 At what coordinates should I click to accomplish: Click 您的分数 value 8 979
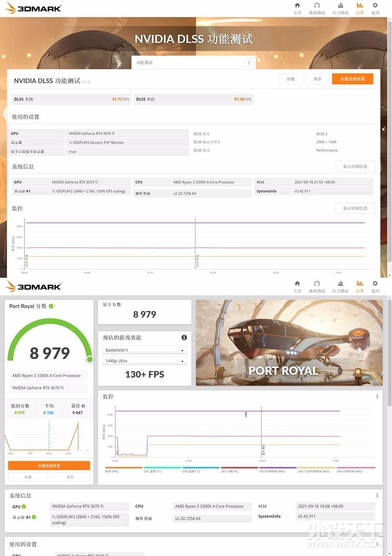pyautogui.click(x=20, y=413)
